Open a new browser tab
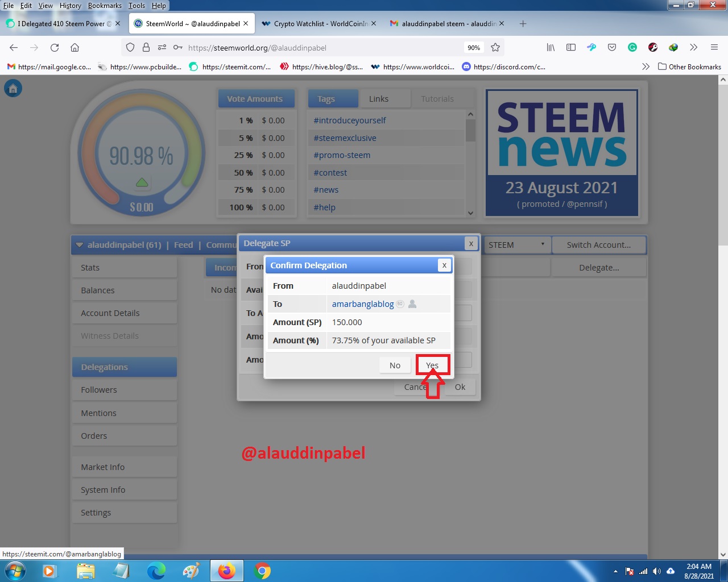728x582 pixels. (x=523, y=24)
